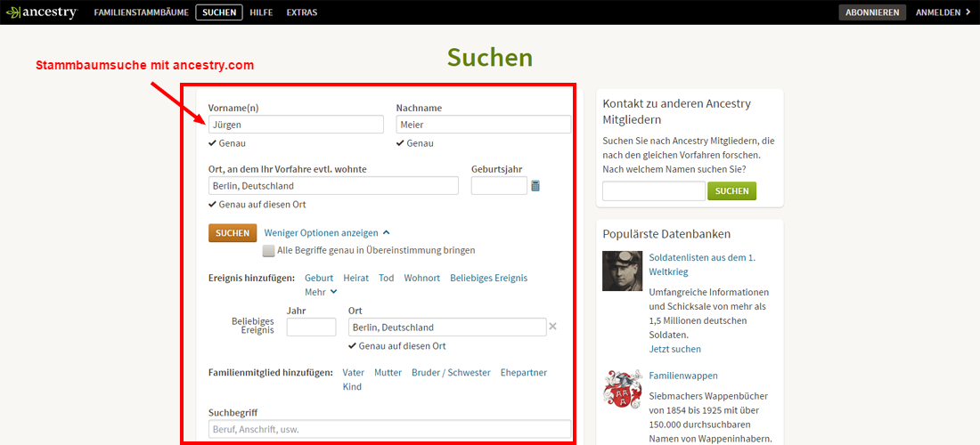
Task: Click Anmelden in the top bar
Action: coord(943,12)
